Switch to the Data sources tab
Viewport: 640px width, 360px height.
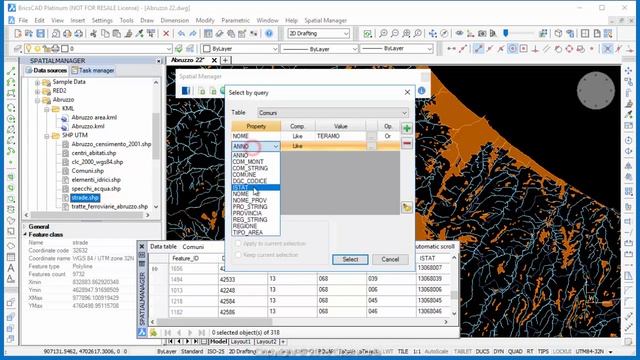46,71
